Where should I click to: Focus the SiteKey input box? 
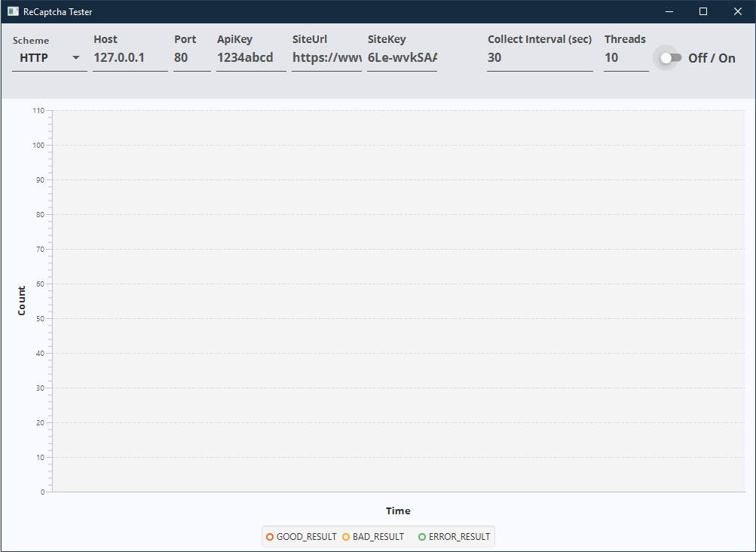[x=402, y=58]
